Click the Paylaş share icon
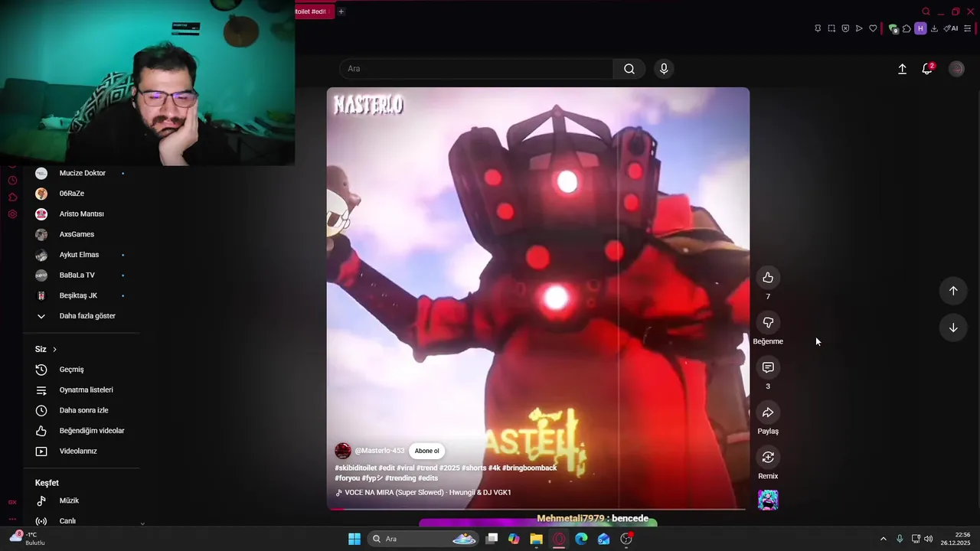Screen dimensions: 980x551 (768, 412)
